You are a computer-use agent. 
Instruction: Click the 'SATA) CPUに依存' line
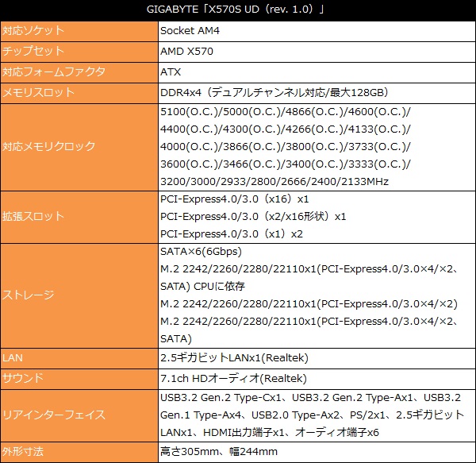pyautogui.click(x=202, y=287)
